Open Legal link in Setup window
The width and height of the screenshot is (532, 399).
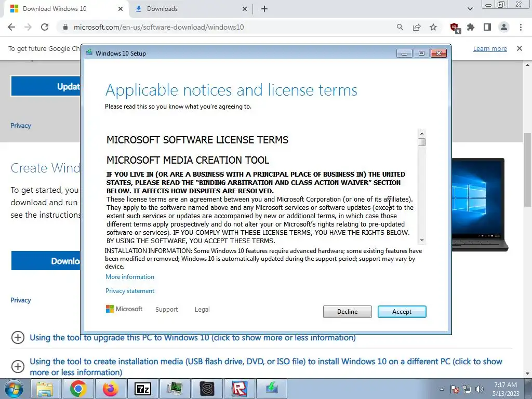[x=202, y=310]
